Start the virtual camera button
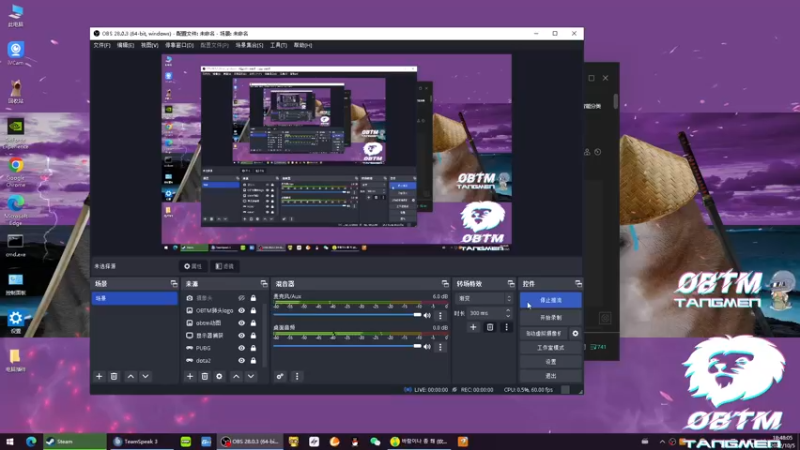 click(544, 333)
